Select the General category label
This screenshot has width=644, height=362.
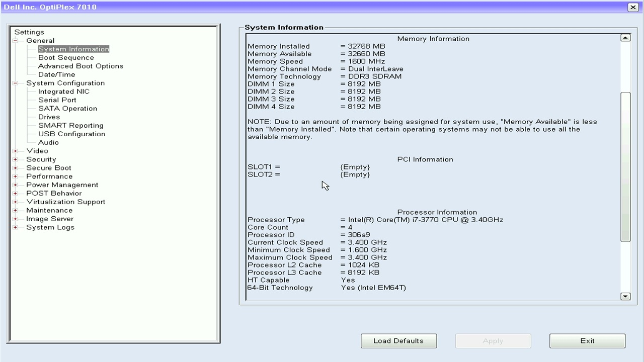[40, 41]
